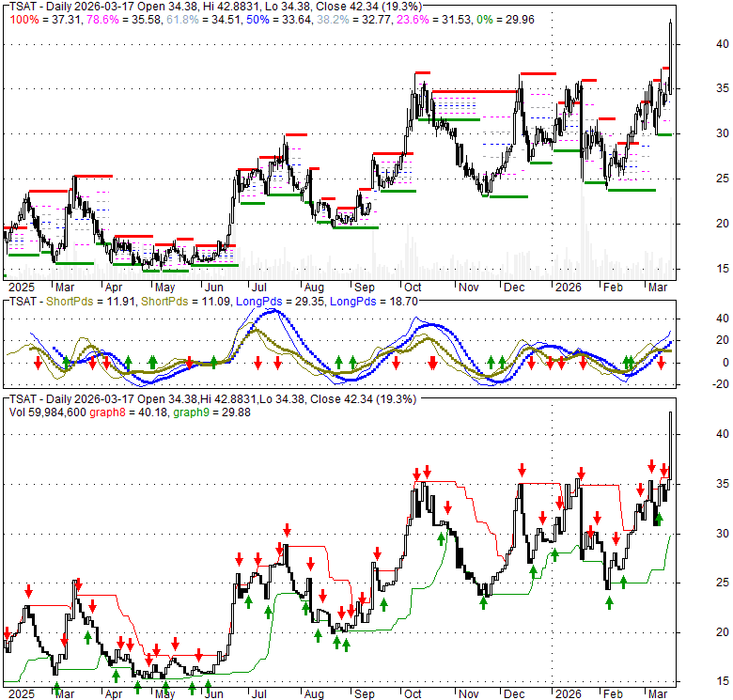Select the green "0% = 29.96" label
733x700 pixels.
point(506,20)
